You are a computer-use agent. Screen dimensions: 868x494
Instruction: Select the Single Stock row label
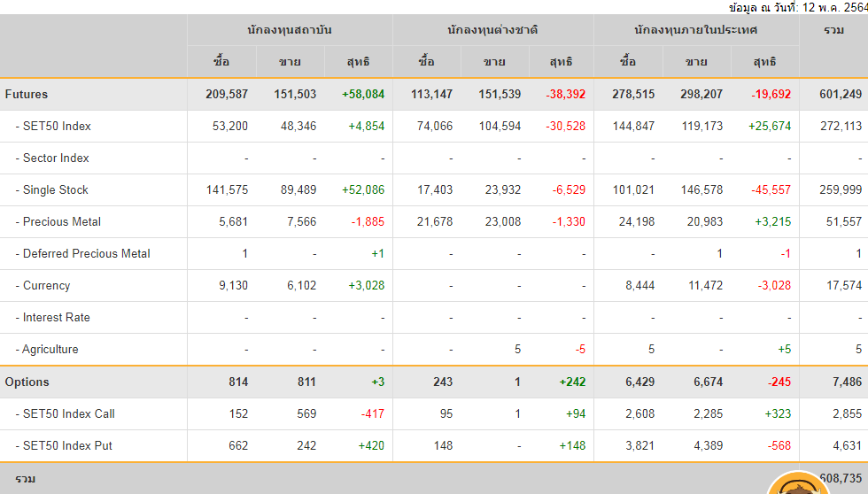[56, 189]
